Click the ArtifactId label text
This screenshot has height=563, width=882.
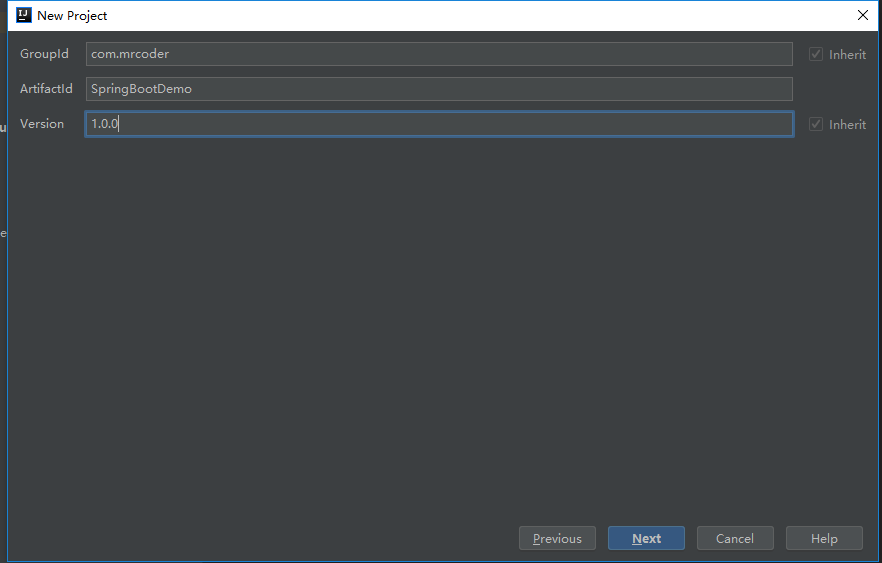(46, 89)
